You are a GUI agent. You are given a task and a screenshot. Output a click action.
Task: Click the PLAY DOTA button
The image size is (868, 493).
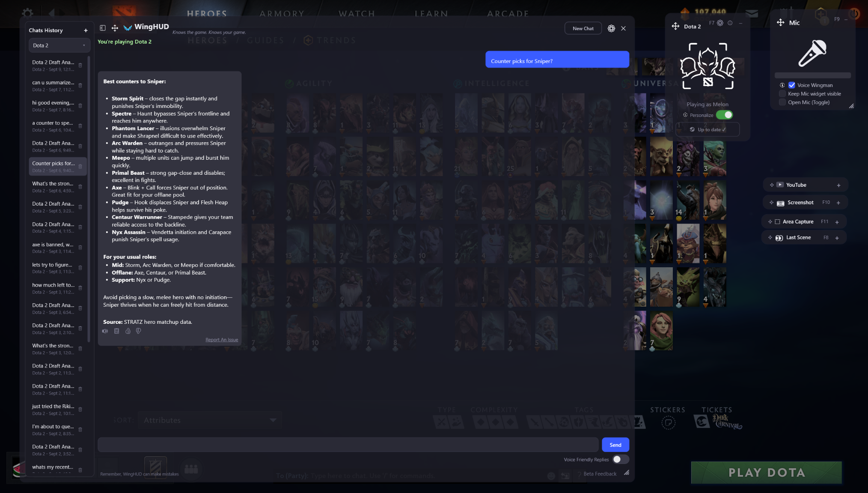pyautogui.click(x=767, y=472)
